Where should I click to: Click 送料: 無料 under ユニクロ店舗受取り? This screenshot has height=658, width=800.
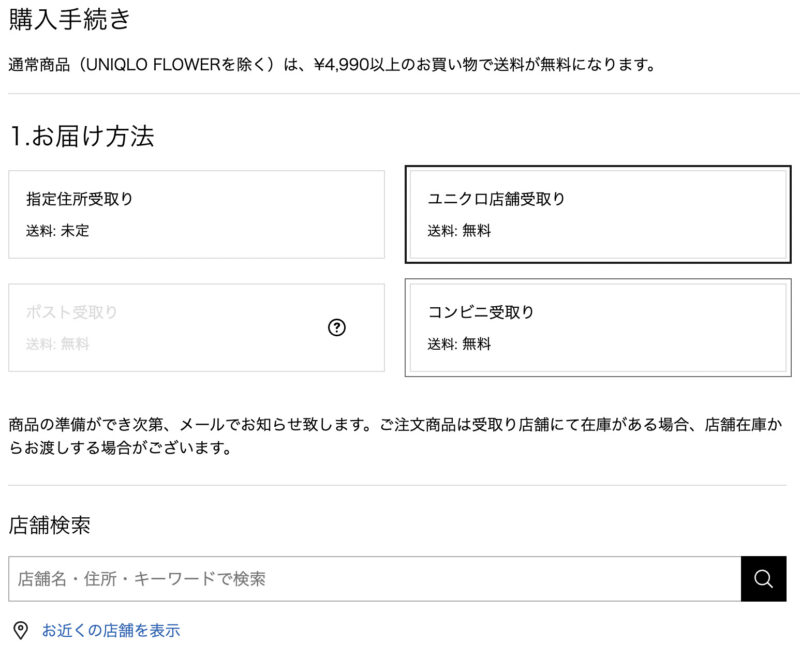(459, 231)
